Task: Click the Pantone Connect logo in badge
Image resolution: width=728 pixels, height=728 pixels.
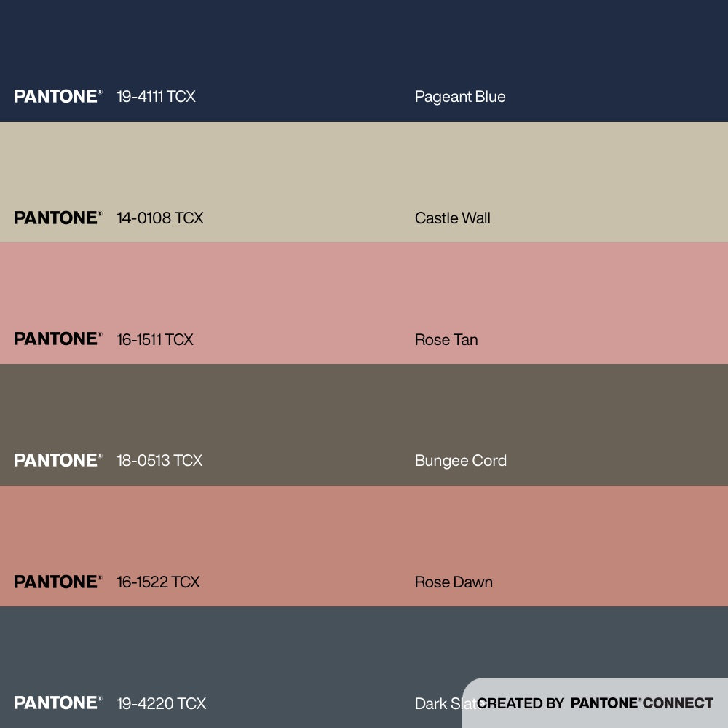Action: click(641, 703)
